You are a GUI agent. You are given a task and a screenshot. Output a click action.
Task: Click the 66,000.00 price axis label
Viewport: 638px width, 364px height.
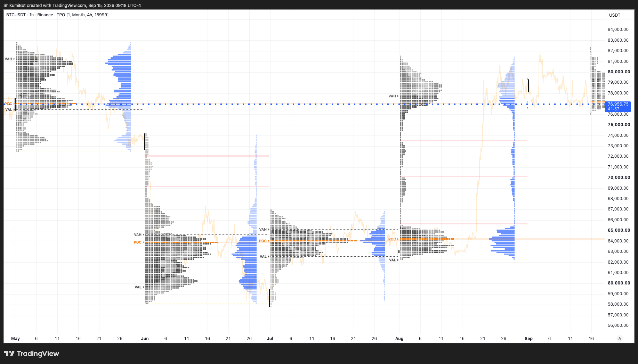click(x=618, y=220)
